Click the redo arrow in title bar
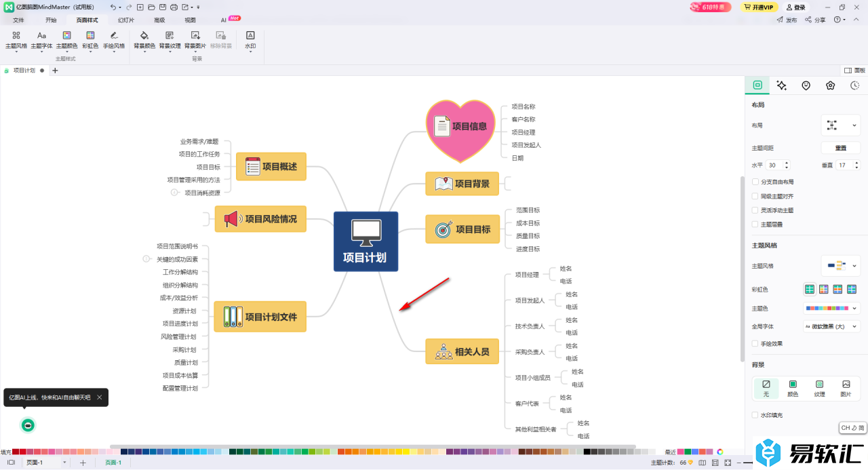This screenshot has width=868, height=470. 128,7
